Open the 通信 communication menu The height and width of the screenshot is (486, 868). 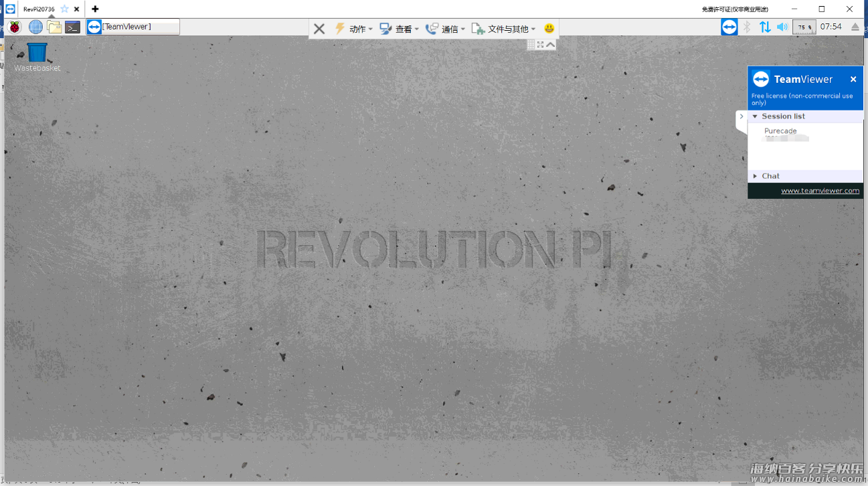445,29
